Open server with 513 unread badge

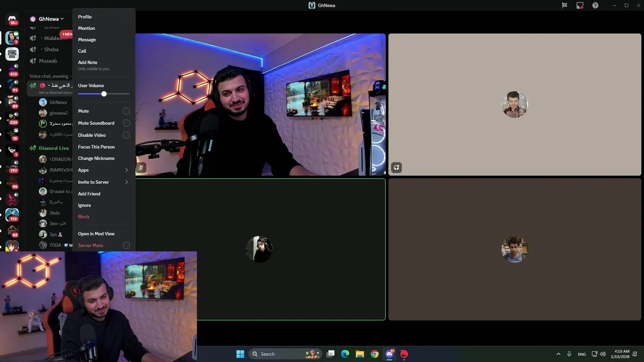(12, 70)
